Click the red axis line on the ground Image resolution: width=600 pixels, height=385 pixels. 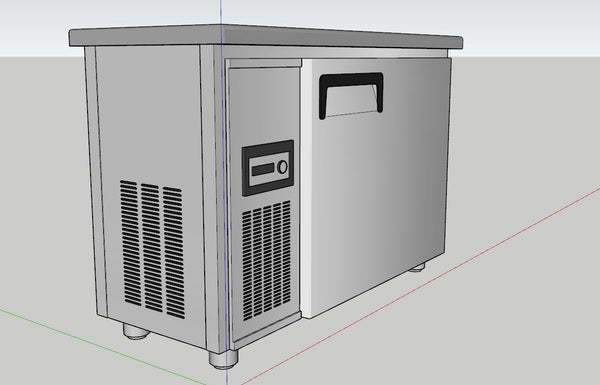click(x=421, y=286)
